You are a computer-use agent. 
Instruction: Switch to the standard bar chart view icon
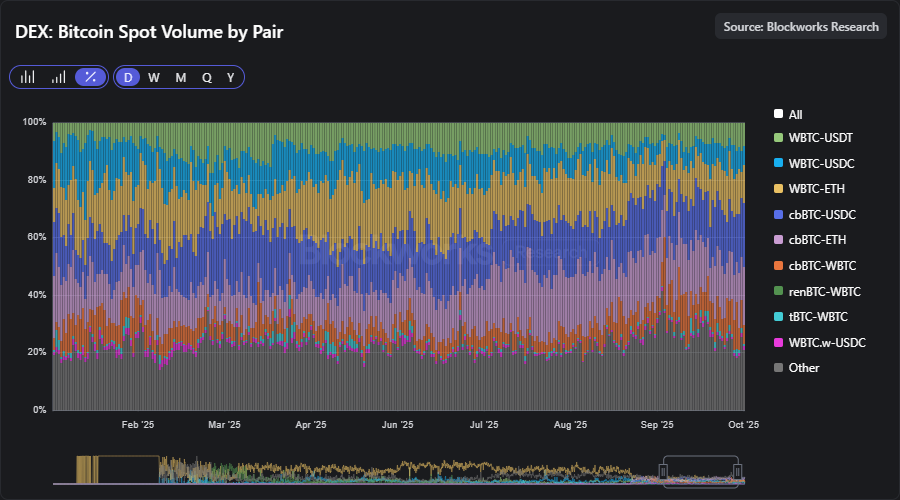[x=28, y=77]
